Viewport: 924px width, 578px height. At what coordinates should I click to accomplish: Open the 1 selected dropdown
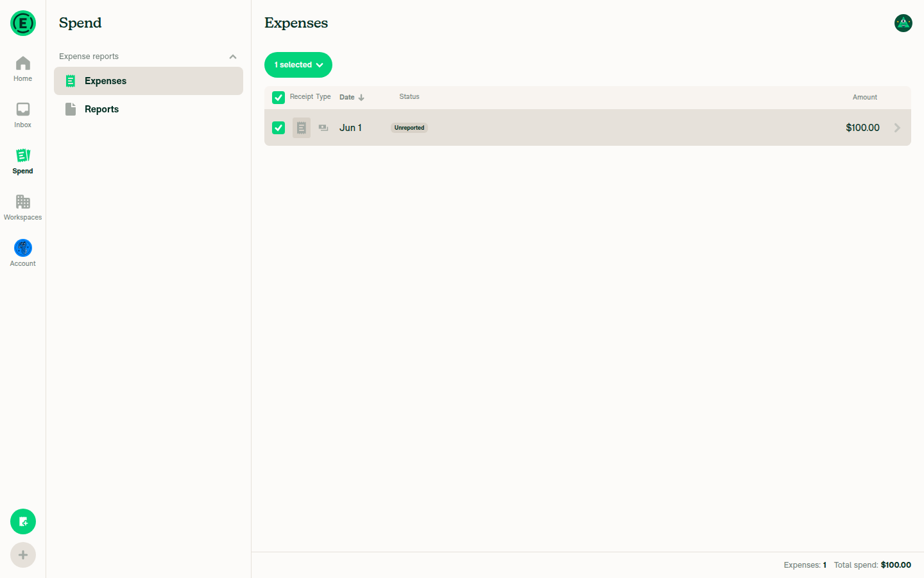(x=298, y=65)
